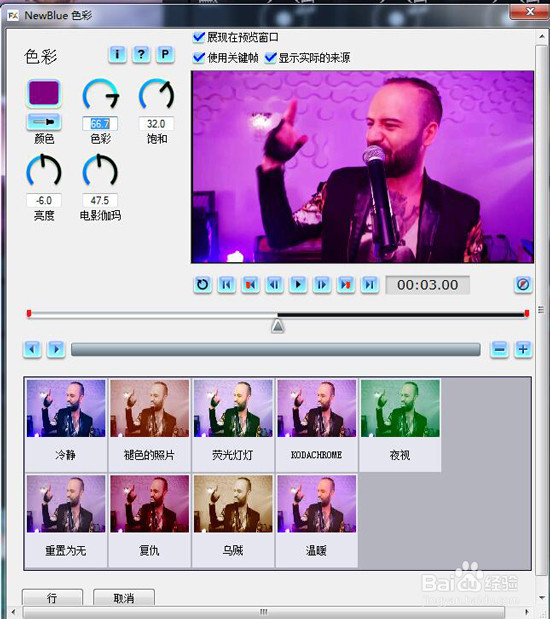Click horizontal scrollbar left arrow
The image size is (550, 619).
pos(14,612)
